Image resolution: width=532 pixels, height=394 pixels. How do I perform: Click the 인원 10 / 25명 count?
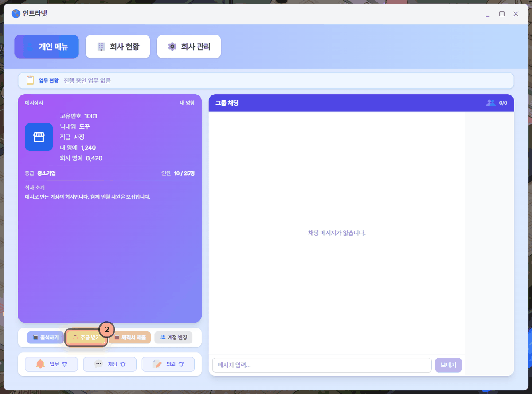178,173
